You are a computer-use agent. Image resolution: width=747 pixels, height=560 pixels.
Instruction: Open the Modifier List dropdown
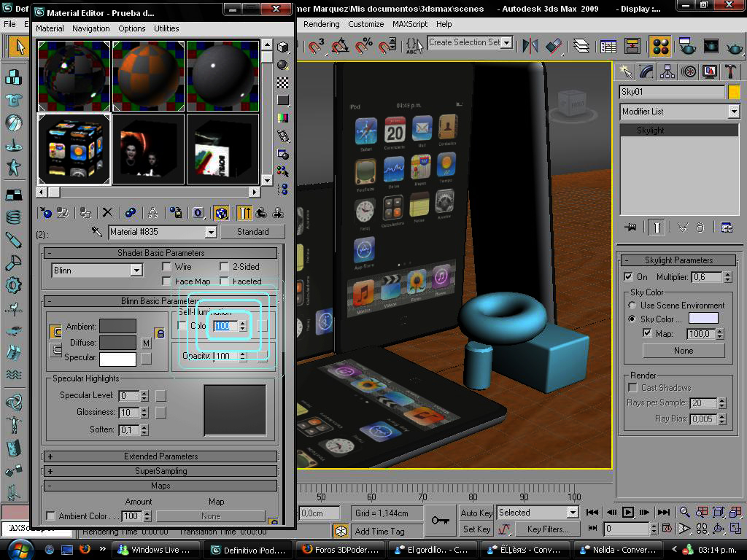click(734, 112)
